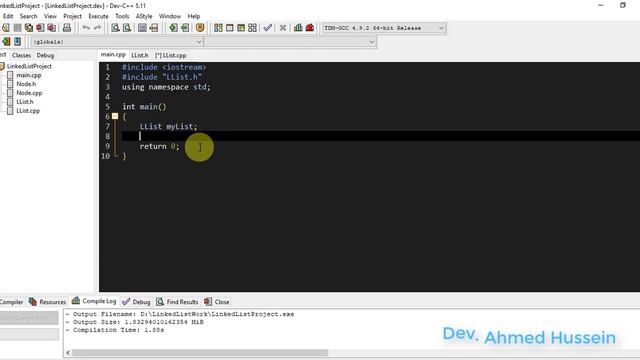Click the red Delete Profiling Information icon
Image resolution: width=640 pixels, height=360 pixels.
[x=310, y=28]
